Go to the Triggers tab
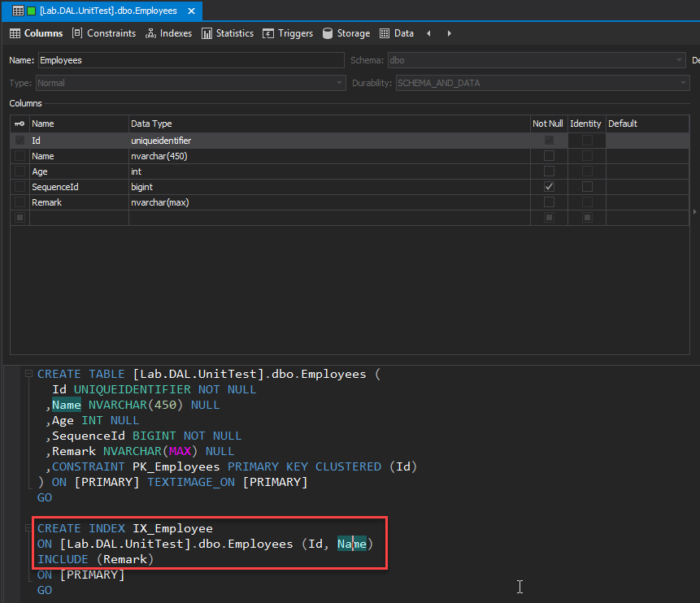700x603 pixels. (288, 33)
